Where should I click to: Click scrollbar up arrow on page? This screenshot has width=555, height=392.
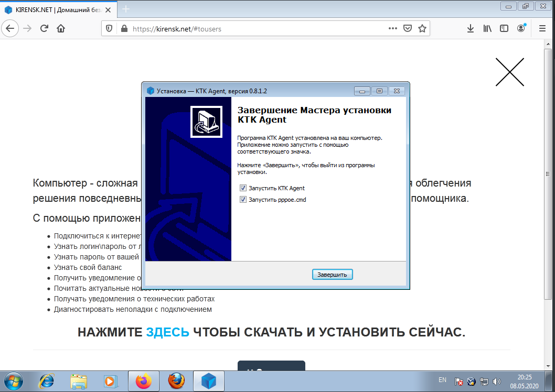coord(548,44)
